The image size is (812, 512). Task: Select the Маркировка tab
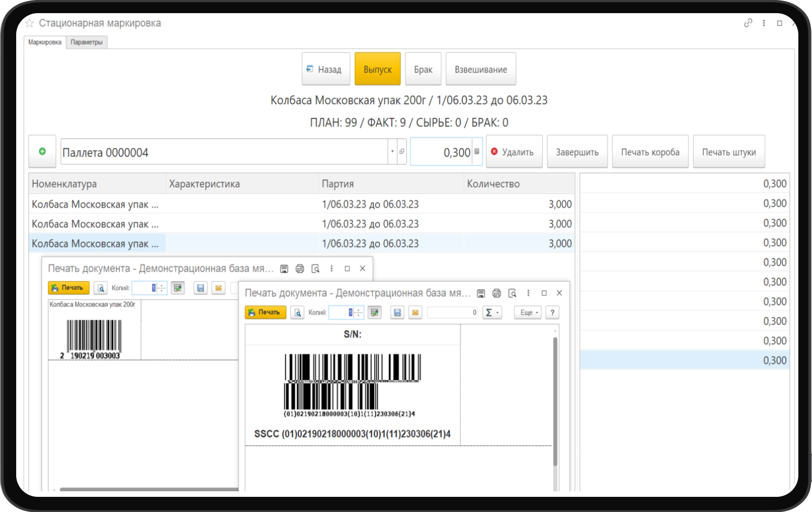[x=45, y=42]
